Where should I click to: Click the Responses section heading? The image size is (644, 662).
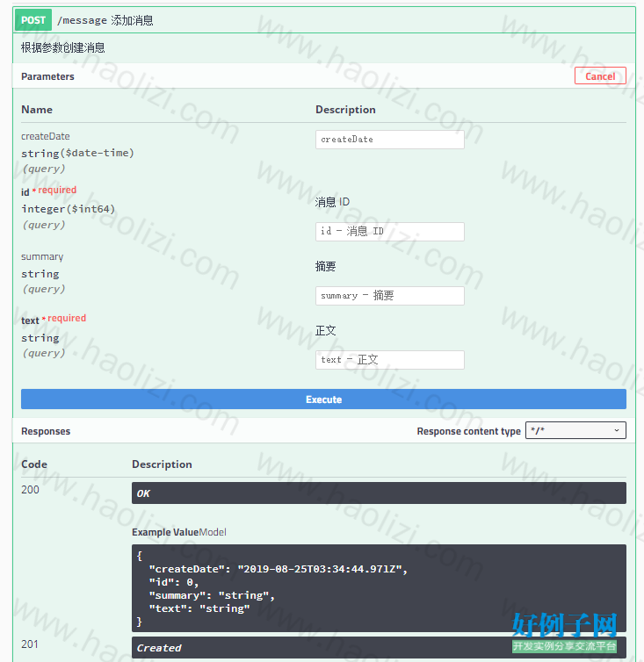click(x=46, y=431)
